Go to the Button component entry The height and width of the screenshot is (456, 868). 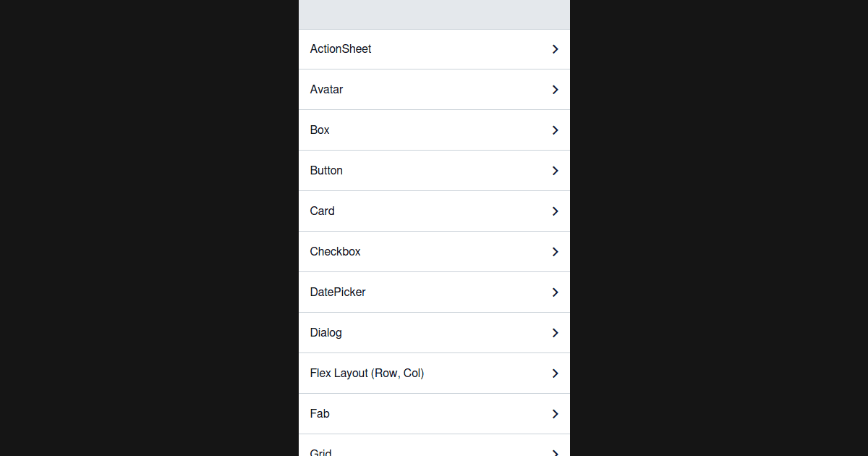point(327,171)
